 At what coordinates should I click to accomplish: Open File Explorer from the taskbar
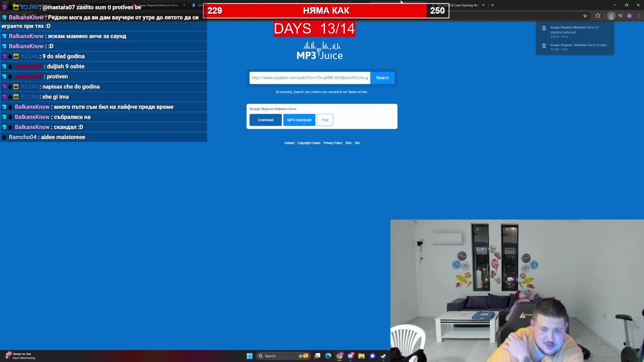click(361, 356)
